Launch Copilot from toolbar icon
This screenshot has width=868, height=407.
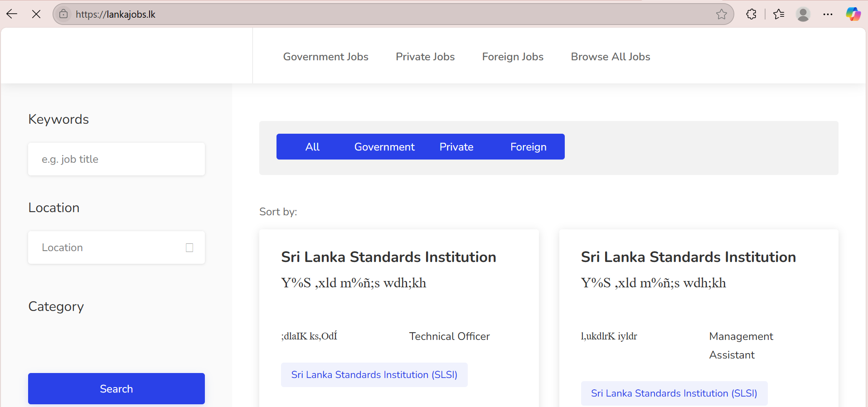point(853,14)
